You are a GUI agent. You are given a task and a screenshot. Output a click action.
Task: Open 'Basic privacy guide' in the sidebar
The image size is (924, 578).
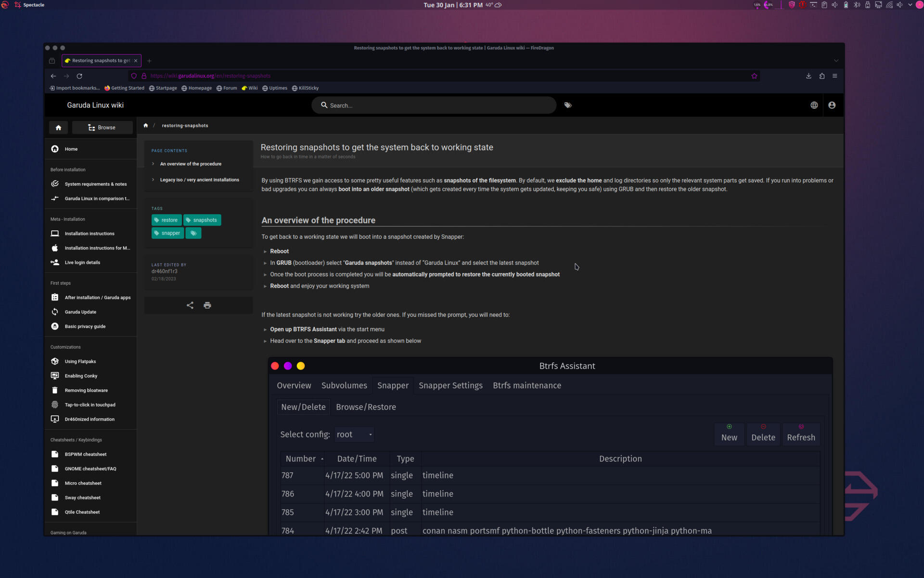tap(90, 327)
